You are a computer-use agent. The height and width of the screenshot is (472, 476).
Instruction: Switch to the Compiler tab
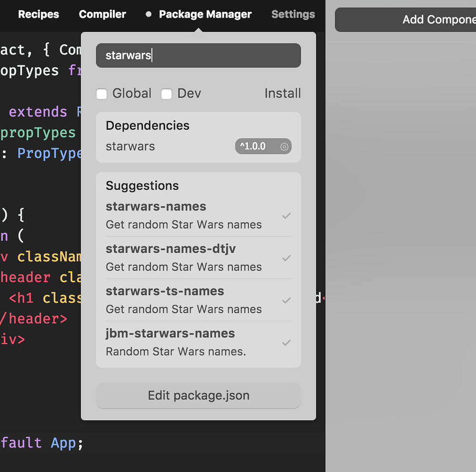(102, 14)
